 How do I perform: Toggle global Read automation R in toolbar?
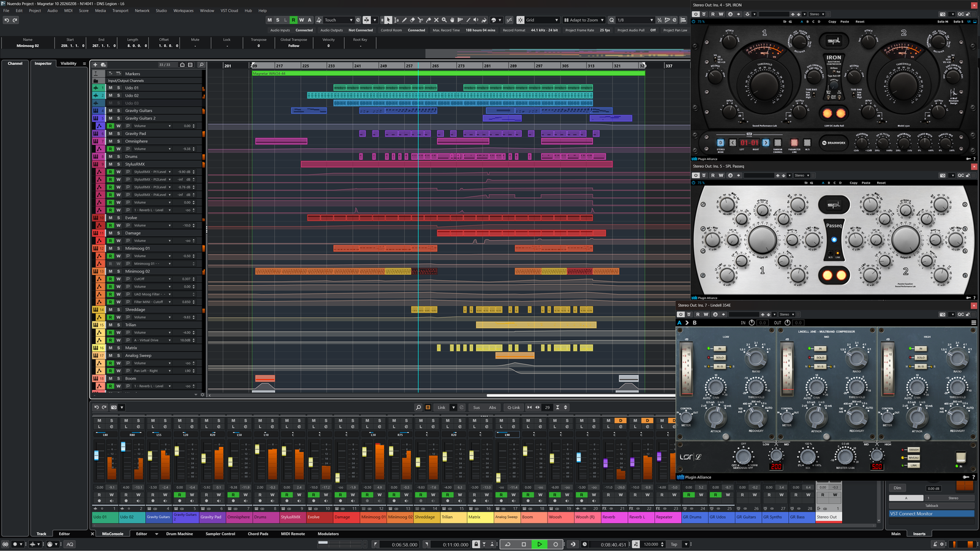click(293, 20)
